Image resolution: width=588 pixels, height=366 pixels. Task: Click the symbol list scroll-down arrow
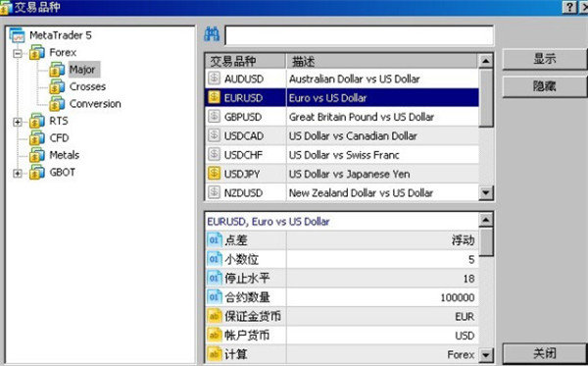click(486, 193)
